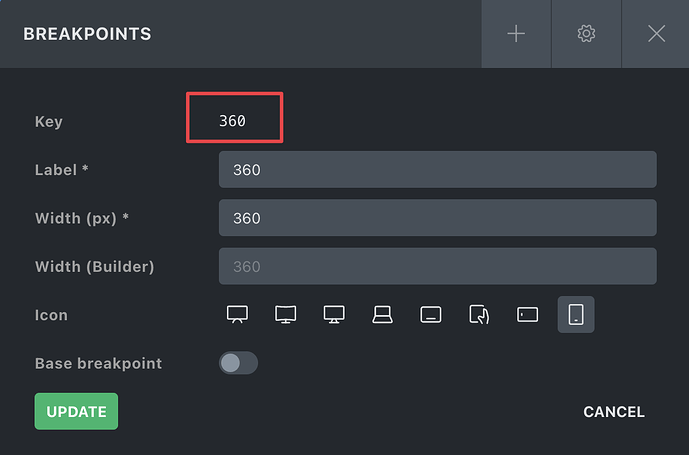Click the Width (Builder) field

(x=438, y=266)
